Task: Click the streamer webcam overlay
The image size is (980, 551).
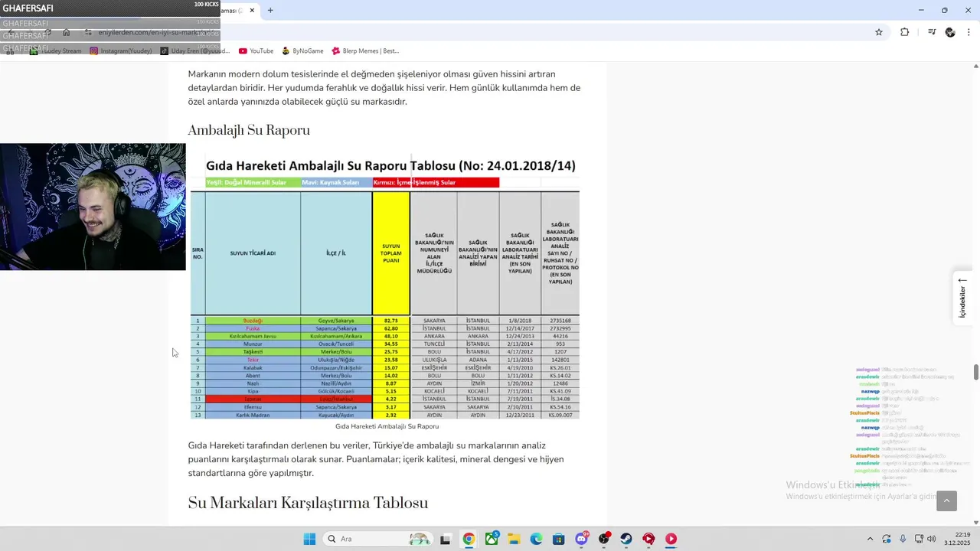Action: click(x=93, y=207)
